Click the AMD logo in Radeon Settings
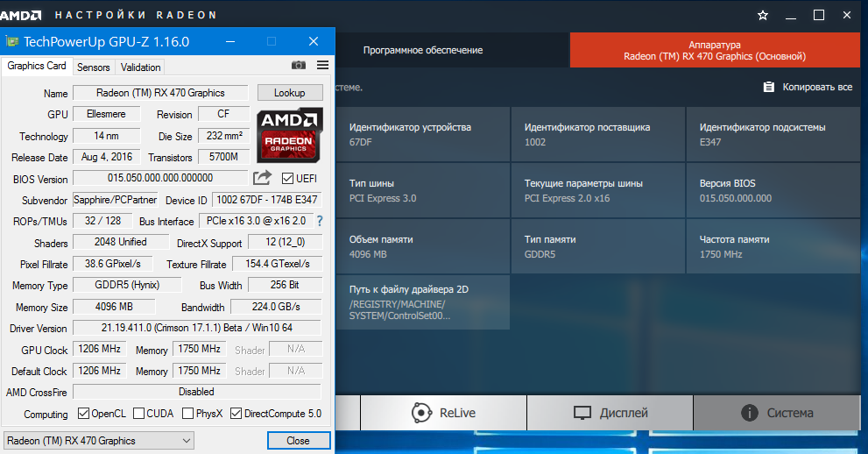The image size is (868, 454). (20, 15)
